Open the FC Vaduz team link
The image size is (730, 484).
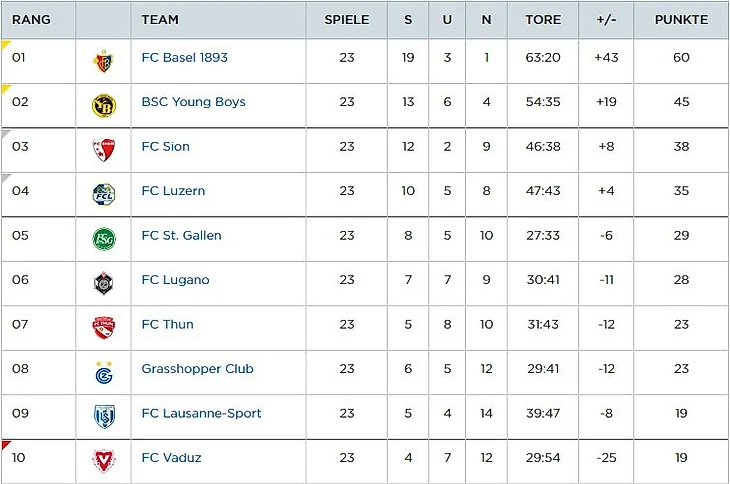point(172,458)
